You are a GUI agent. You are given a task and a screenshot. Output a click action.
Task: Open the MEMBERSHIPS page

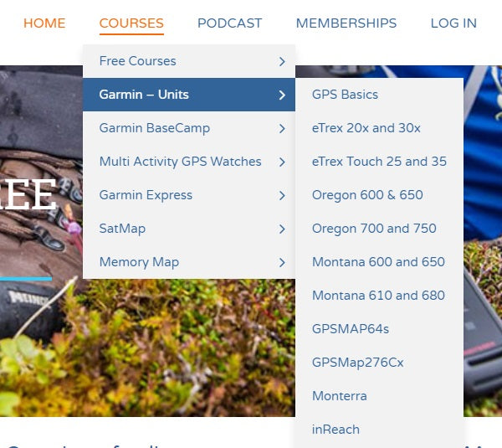point(346,23)
